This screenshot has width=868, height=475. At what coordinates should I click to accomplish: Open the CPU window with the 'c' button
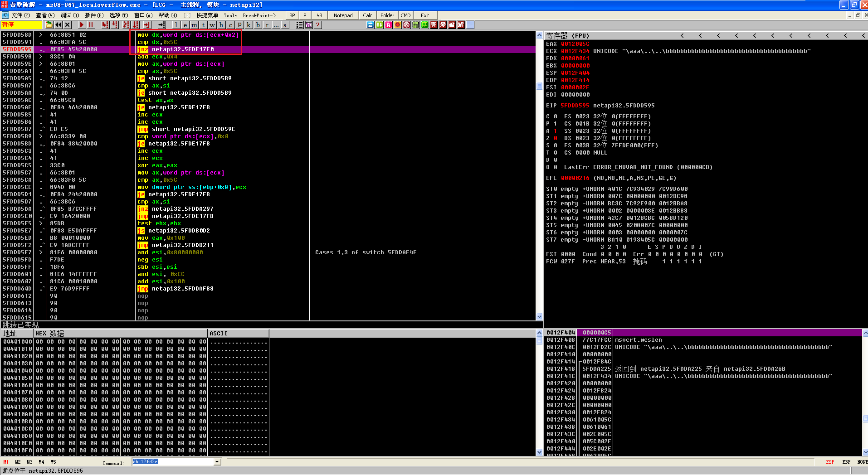(x=230, y=25)
